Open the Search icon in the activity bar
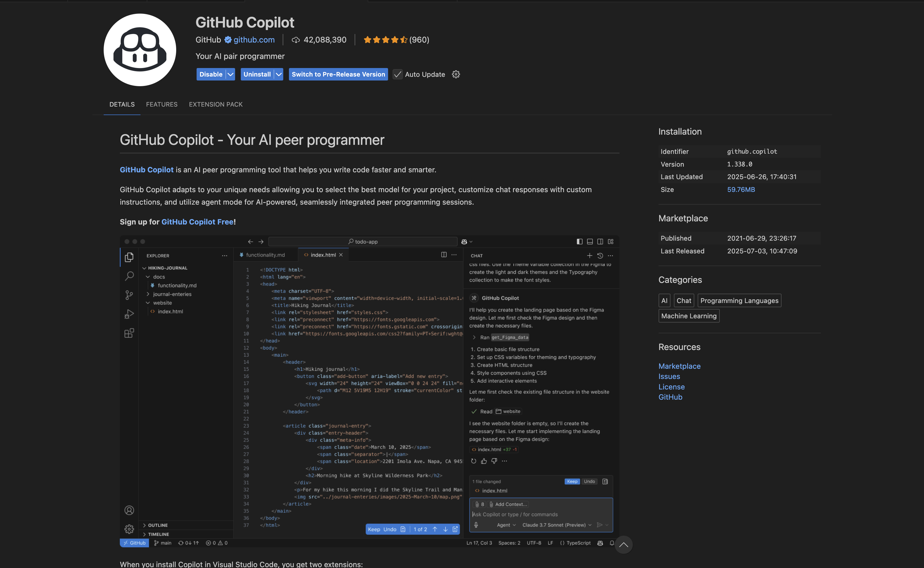 tap(129, 276)
